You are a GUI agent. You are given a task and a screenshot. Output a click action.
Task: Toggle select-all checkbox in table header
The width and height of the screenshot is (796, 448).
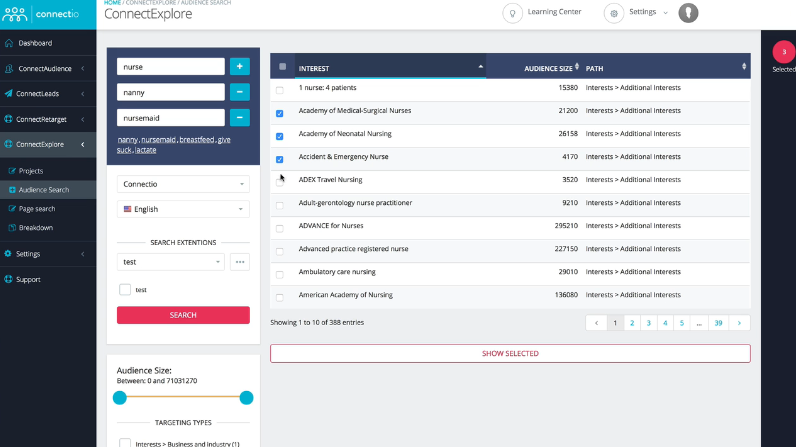coord(283,67)
